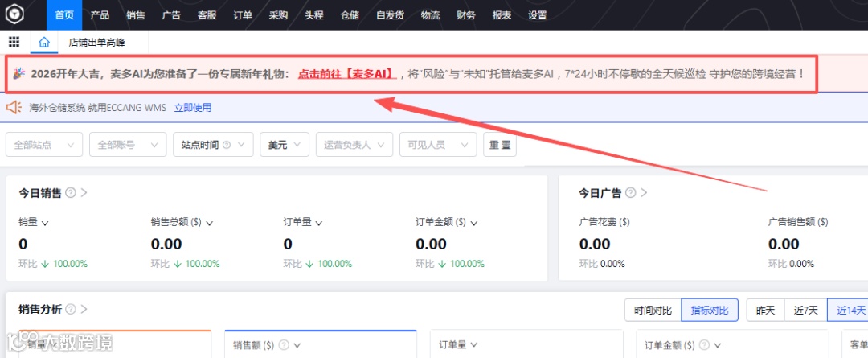
Task: Open the 订单 menu
Action: coord(243,15)
